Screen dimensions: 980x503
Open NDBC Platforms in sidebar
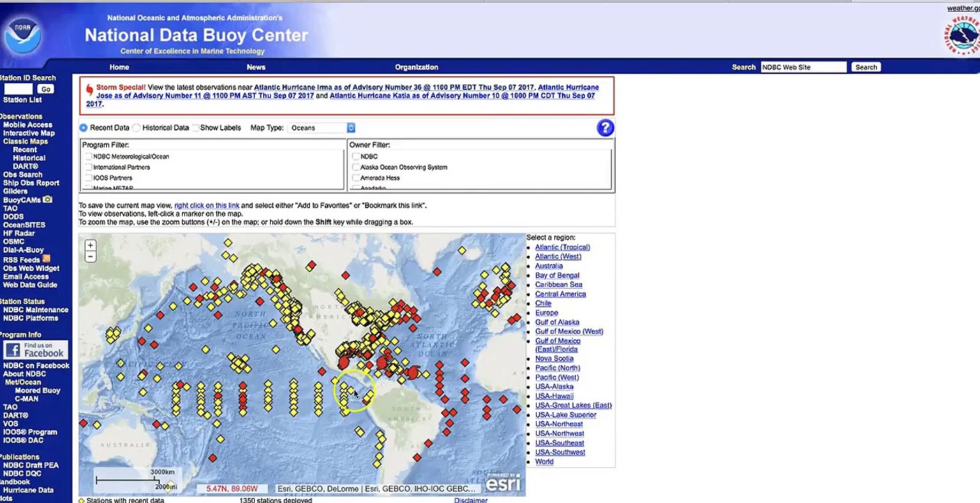(31, 319)
